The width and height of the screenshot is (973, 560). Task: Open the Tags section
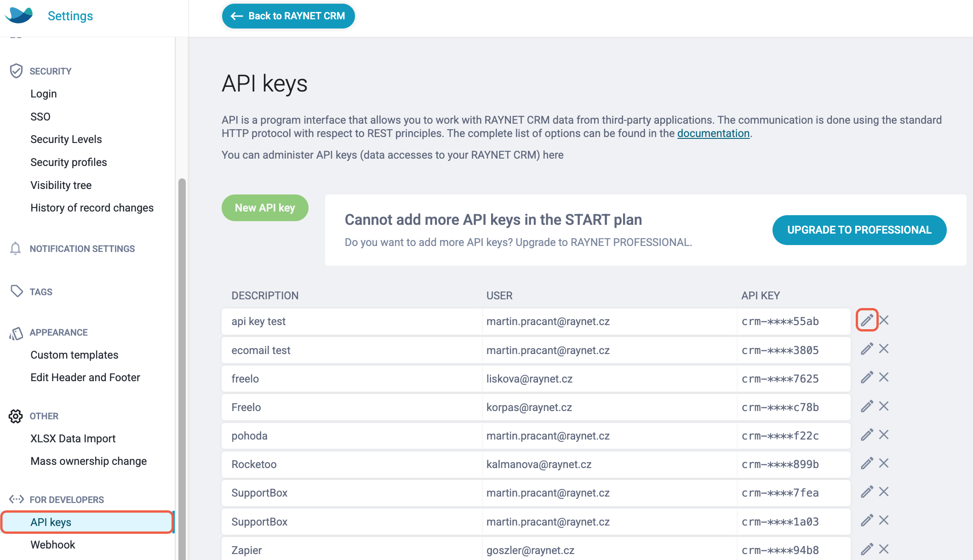[41, 292]
